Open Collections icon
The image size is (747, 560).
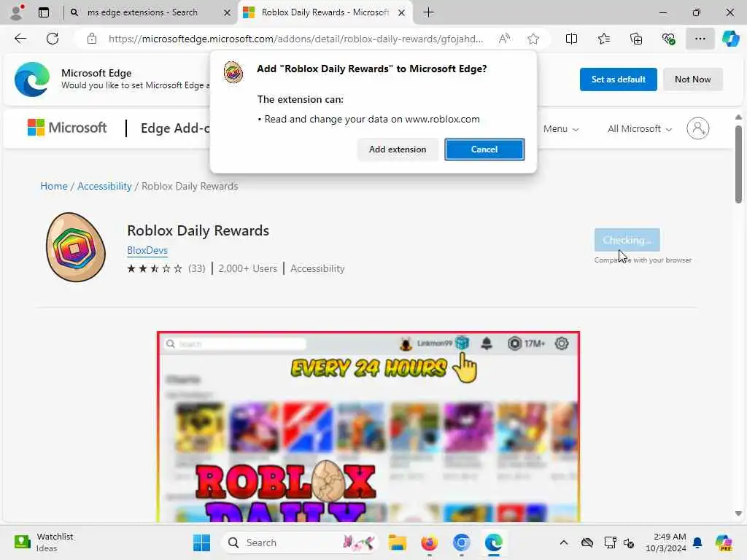[x=636, y=39]
